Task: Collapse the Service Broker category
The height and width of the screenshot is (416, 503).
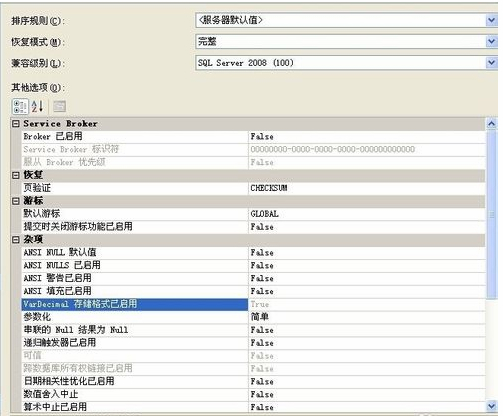Action: point(16,124)
